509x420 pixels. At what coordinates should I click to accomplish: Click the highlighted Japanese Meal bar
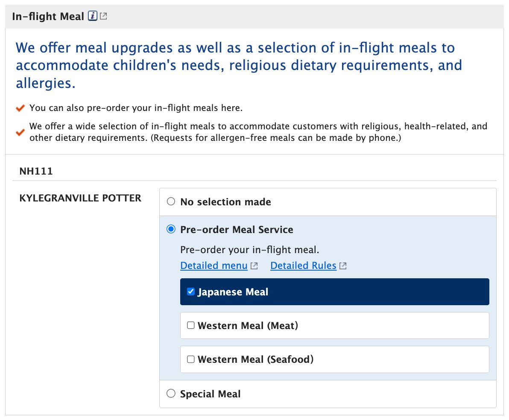(x=334, y=292)
